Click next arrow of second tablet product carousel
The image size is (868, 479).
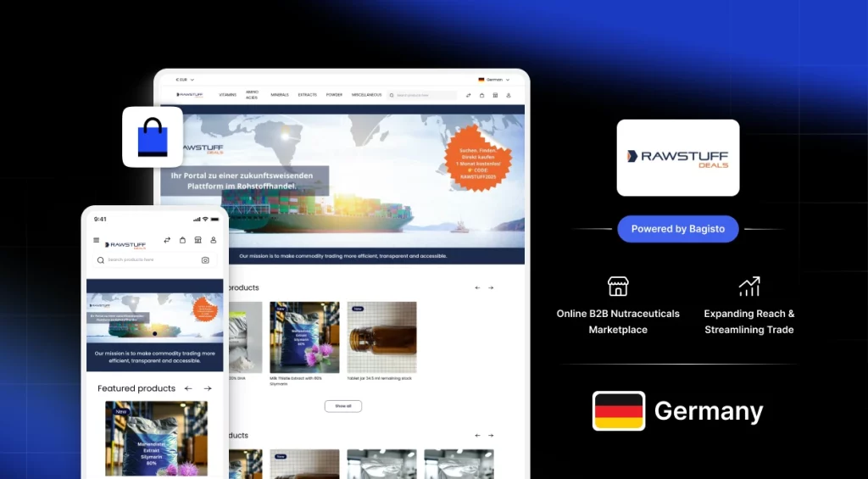(491, 436)
